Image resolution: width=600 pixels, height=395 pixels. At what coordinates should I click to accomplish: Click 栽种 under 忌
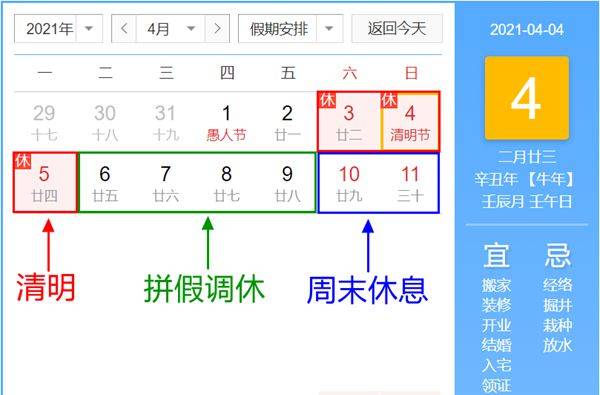(558, 325)
